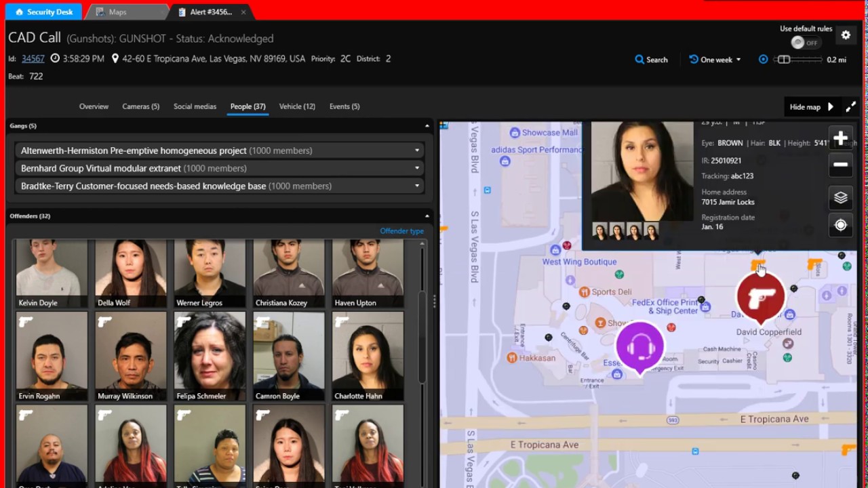Click the Search button
The image size is (868, 488).
651,60
